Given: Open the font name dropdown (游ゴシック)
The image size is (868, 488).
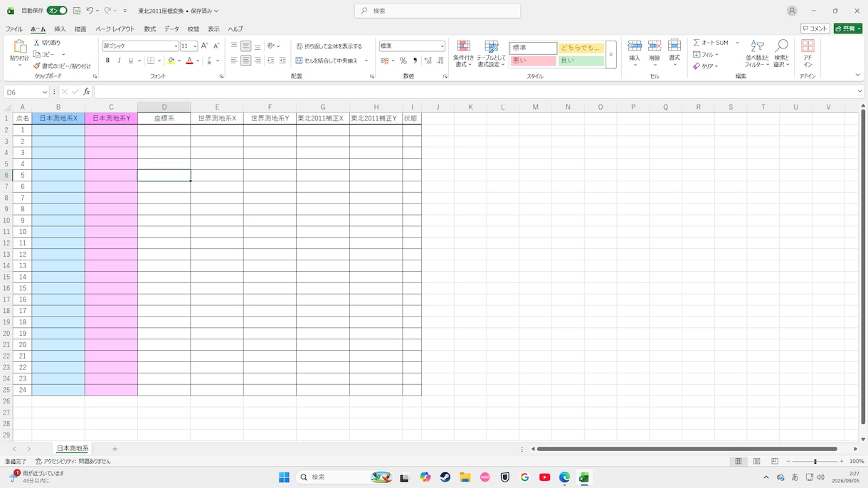Looking at the screenshot, I should coord(176,46).
